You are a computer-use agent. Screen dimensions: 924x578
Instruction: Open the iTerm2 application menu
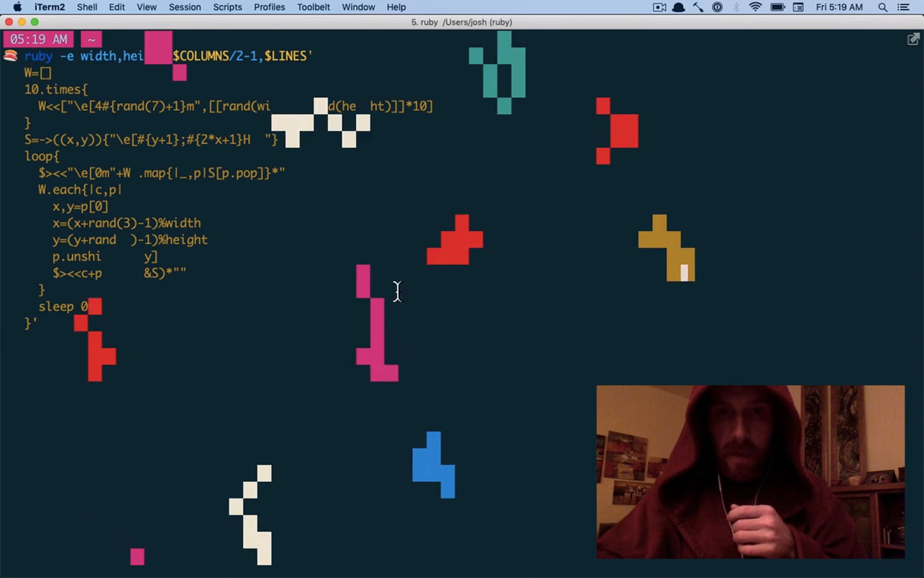coord(49,7)
